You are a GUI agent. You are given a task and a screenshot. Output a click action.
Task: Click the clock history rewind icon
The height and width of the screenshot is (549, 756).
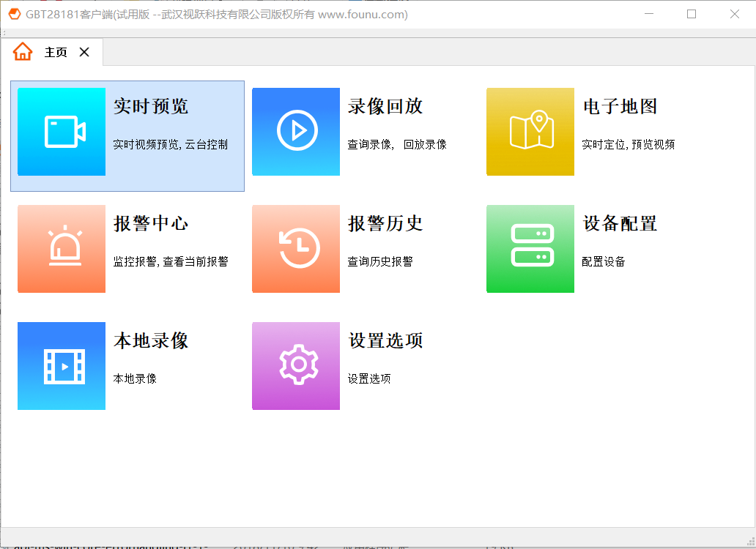pyautogui.click(x=296, y=249)
